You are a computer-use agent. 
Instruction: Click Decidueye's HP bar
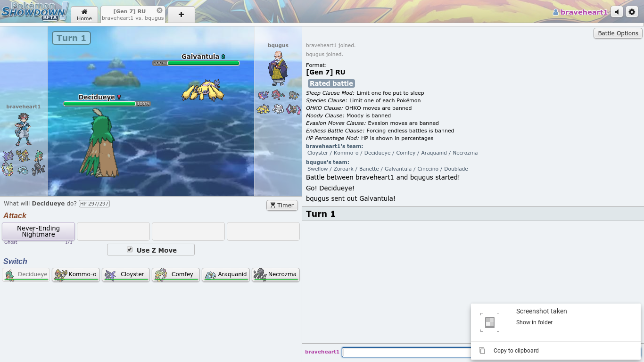coord(99,104)
